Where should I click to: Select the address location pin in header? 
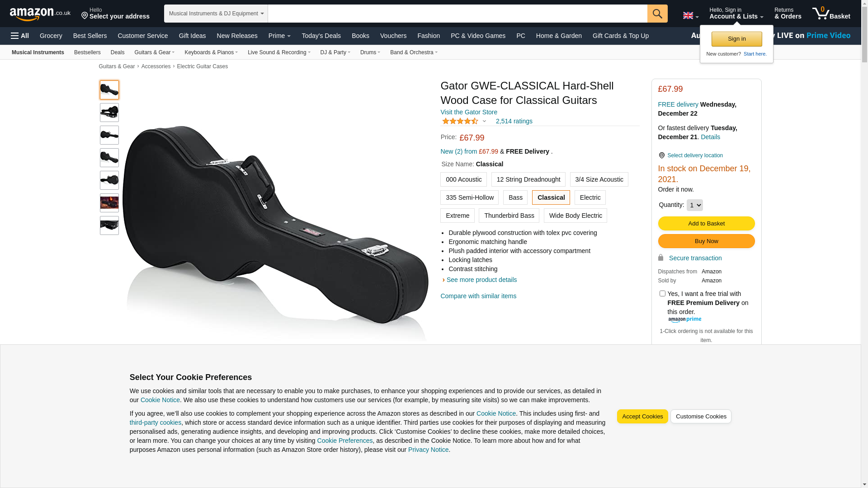85,16
